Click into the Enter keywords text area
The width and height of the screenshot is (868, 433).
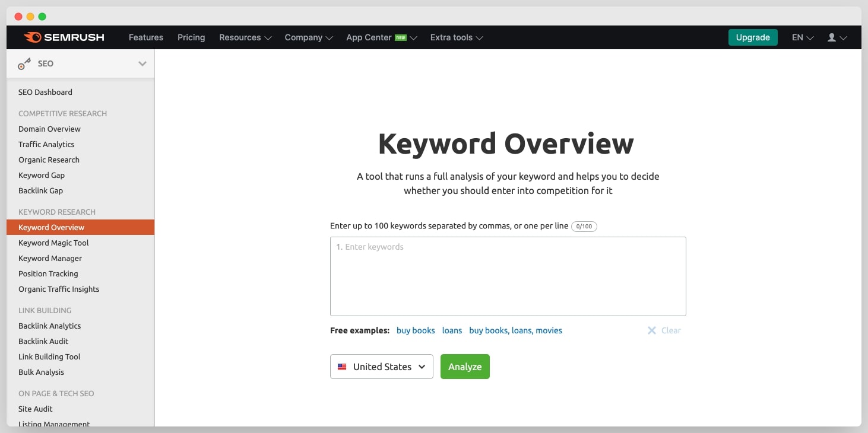(508, 276)
